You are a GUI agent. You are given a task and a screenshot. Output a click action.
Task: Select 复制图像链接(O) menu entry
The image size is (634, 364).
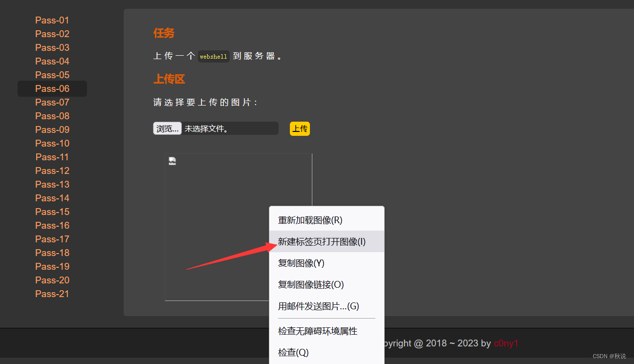pyautogui.click(x=327, y=284)
